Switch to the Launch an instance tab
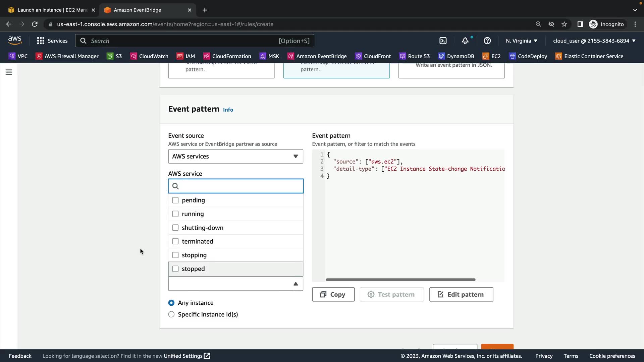This screenshot has width=644, height=362. (50, 10)
